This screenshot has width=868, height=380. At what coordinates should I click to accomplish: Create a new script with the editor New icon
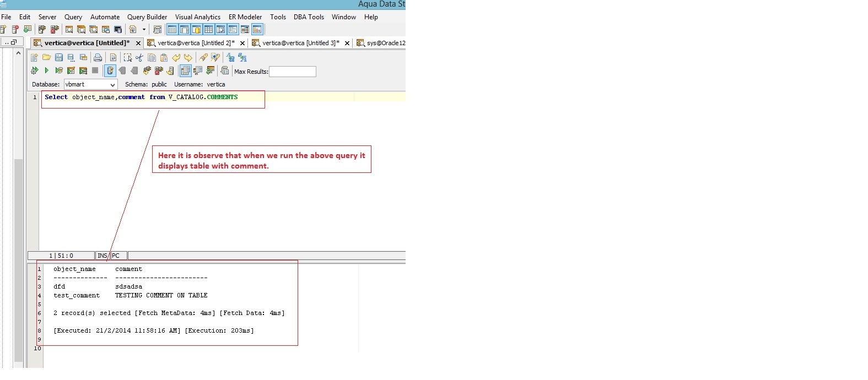pyautogui.click(x=34, y=57)
